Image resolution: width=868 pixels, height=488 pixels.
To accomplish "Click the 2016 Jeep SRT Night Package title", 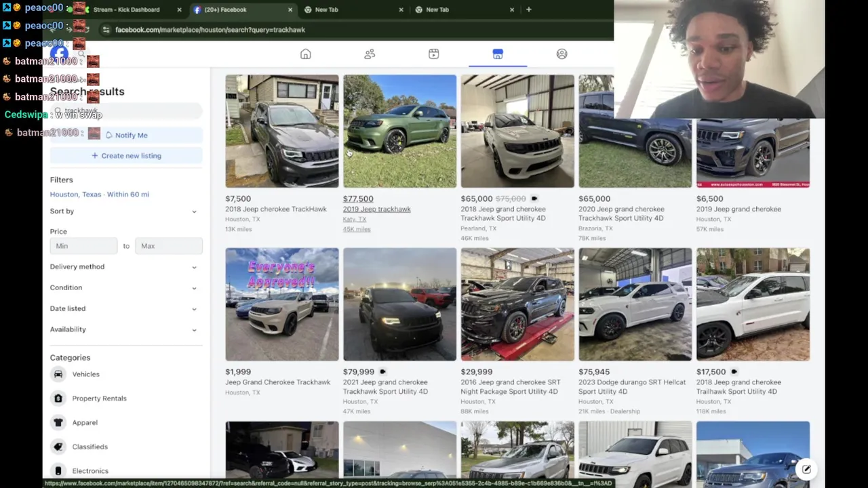I will (x=511, y=387).
